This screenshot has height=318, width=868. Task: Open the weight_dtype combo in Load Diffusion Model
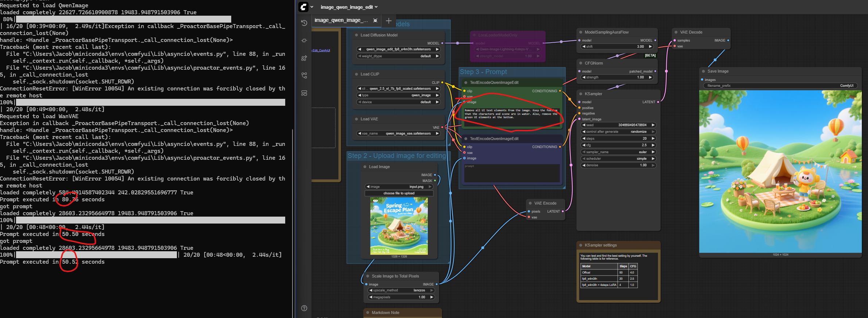pyautogui.click(x=398, y=56)
